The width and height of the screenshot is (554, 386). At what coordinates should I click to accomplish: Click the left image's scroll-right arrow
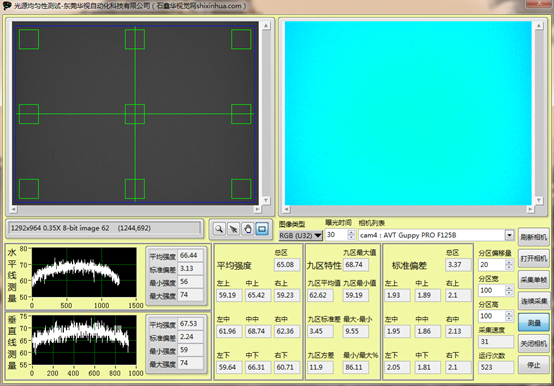coord(258,209)
